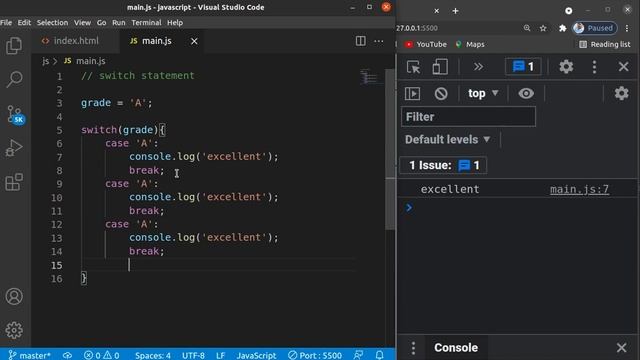
Task: Change the UTF-8 encoding
Action: tap(193, 355)
